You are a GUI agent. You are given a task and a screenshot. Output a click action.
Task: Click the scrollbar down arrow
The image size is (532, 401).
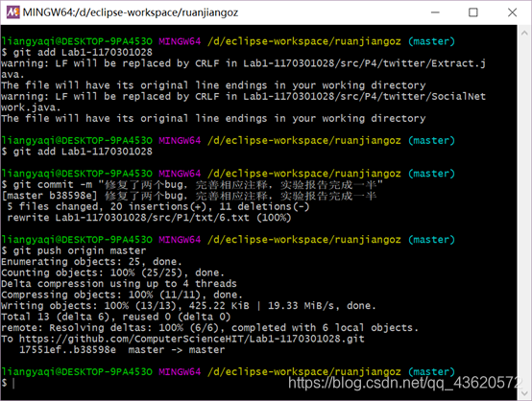click(524, 393)
